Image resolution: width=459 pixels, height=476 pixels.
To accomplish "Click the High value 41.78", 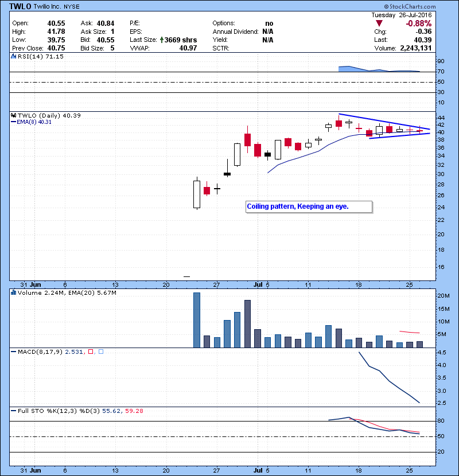I will (x=56, y=32).
